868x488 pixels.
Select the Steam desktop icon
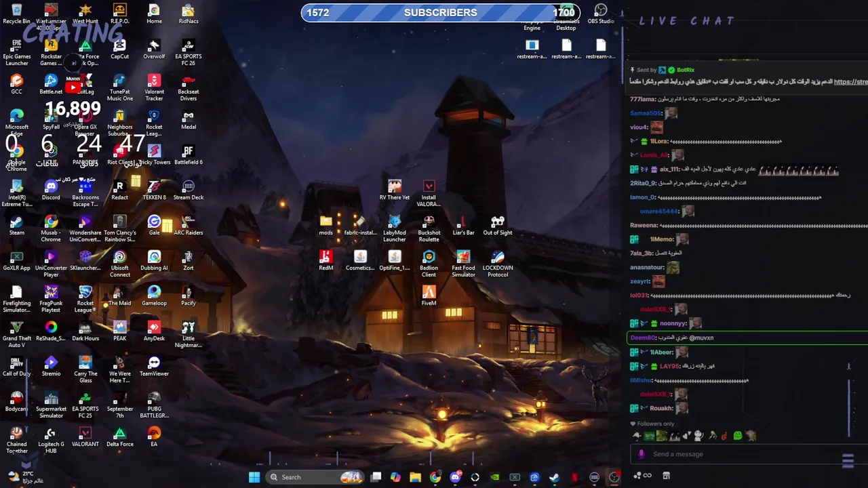[x=16, y=225]
